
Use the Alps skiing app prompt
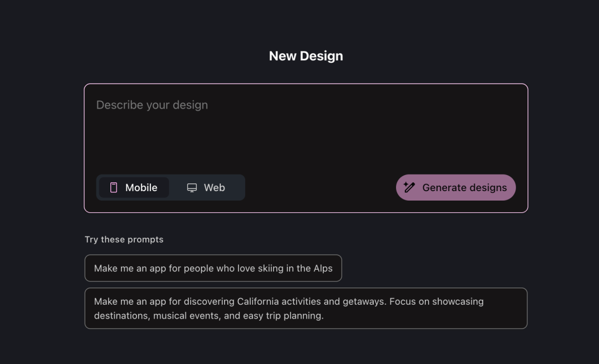click(213, 268)
